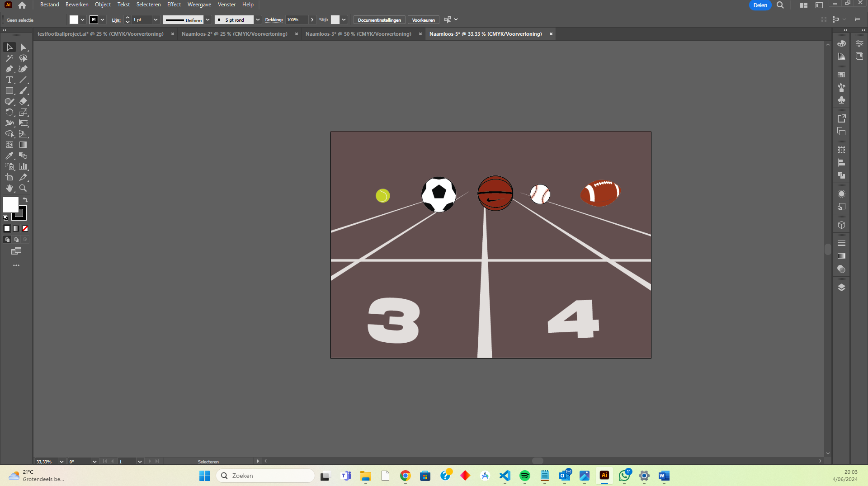868x486 pixels.
Task: Open the 5 pt rond brush dropdown
Action: 258,20
